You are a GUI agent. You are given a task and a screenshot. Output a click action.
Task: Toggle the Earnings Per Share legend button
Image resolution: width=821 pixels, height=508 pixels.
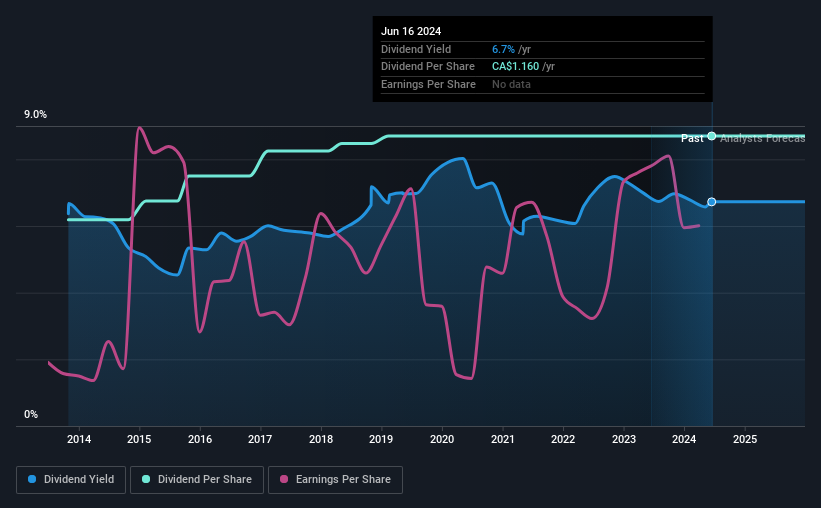pos(335,480)
